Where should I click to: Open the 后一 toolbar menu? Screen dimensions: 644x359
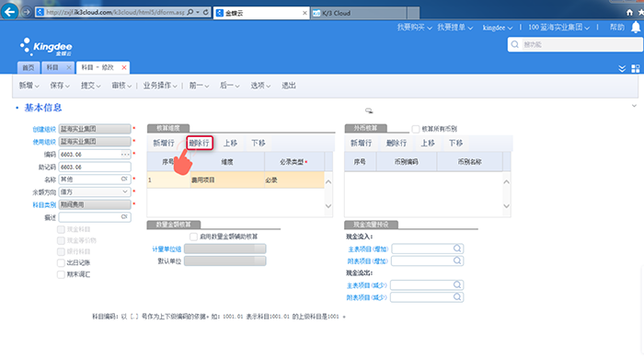230,86
